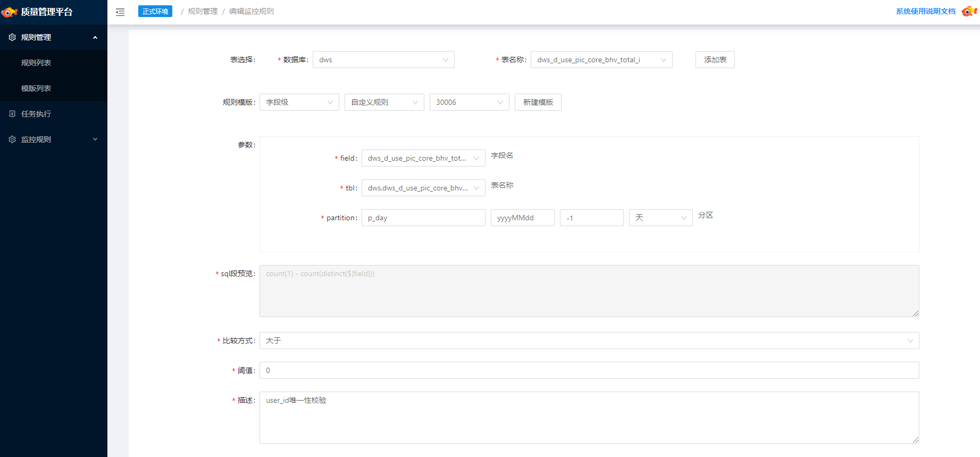This screenshot has width=980, height=457.
Task: Open the 天 unit dropdown
Action: (x=661, y=218)
